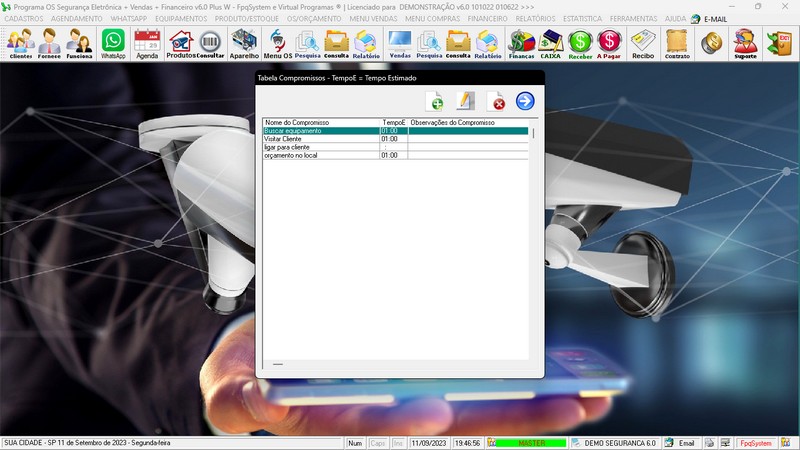Open the FINANCEIRO menu
The width and height of the screenshot is (800, 450).
[x=488, y=19]
